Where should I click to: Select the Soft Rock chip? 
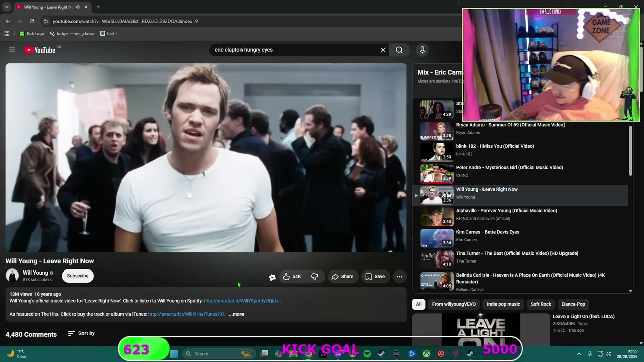541,304
